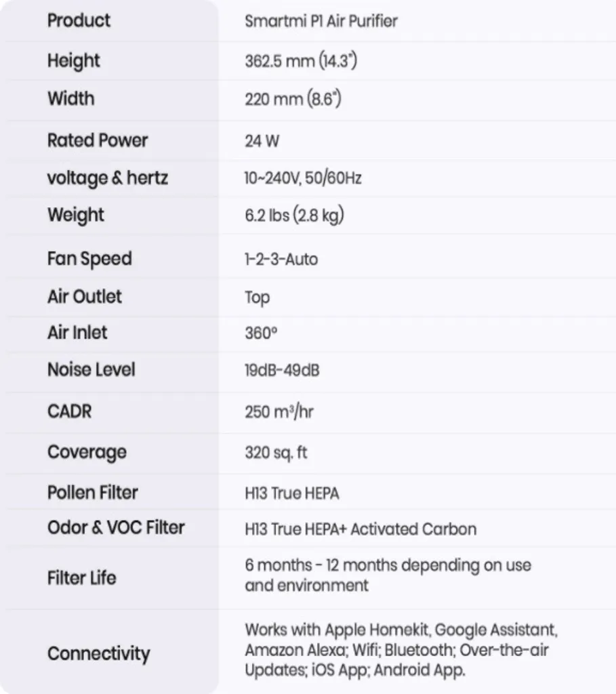Select the Filter Life label
Image resolution: width=616 pixels, height=694 pixels.
click(x=82, y=578)
